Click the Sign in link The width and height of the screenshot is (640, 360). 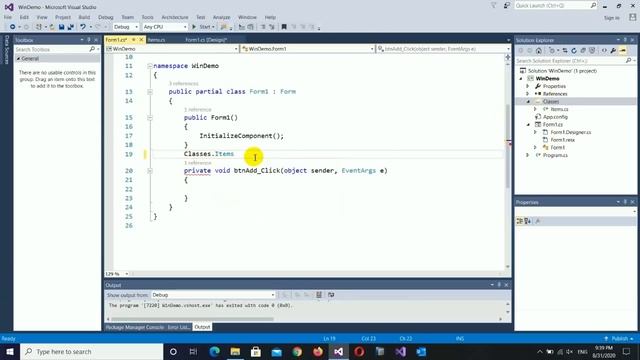tap(611, 18)
